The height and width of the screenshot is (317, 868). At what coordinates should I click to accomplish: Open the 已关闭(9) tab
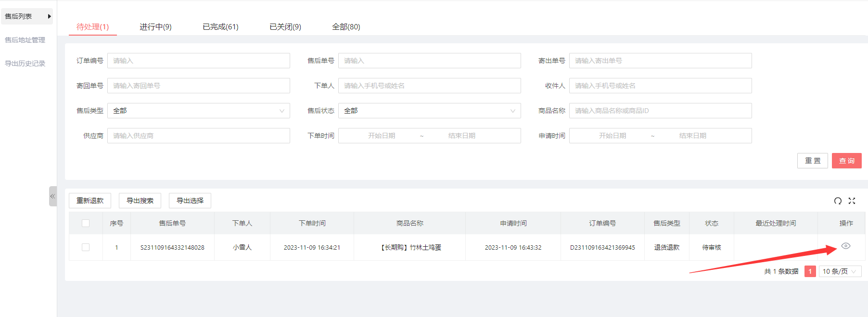point(285,27)
